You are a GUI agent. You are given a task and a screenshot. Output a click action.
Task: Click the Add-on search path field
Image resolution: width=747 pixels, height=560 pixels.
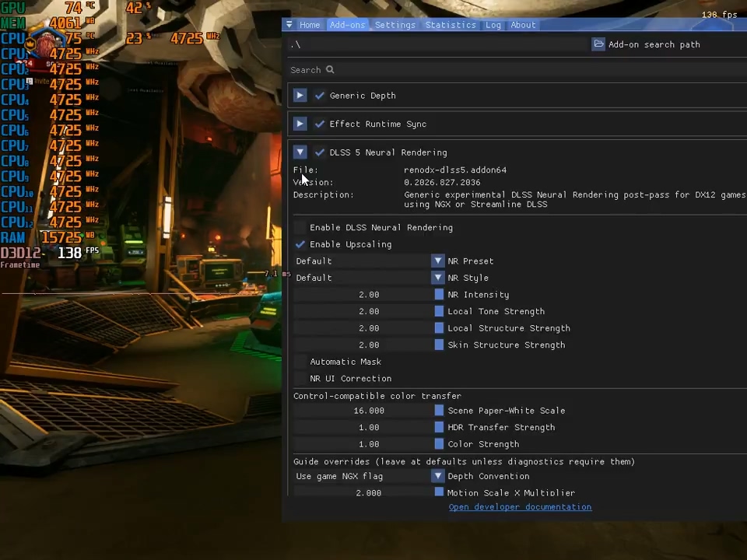pos(438,44)
